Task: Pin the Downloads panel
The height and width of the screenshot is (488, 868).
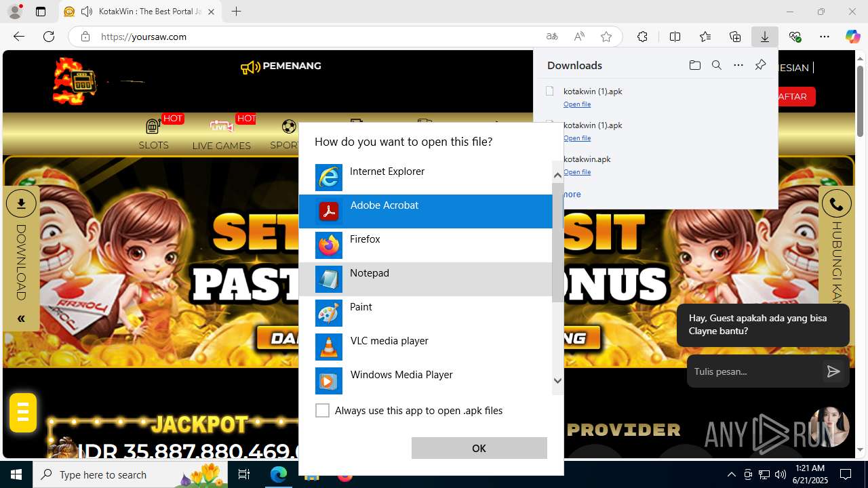Action: coord(760,65)
